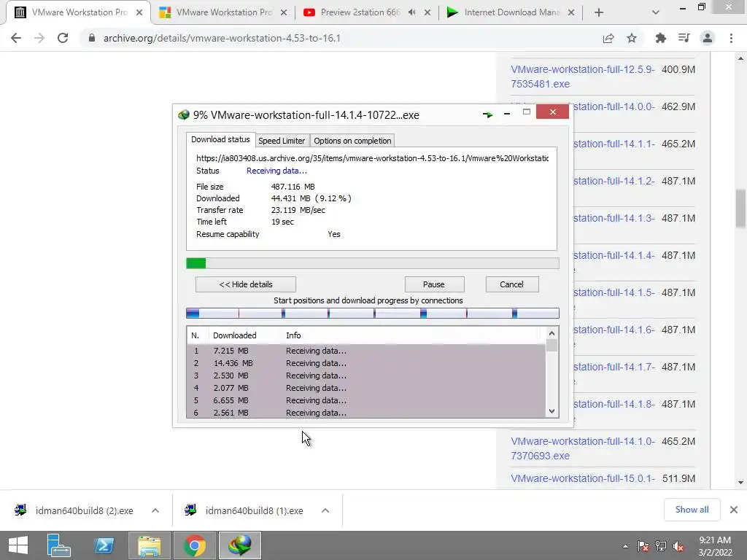Expand options for idman640build8 (1).exe
This screenshot has width=747, height=560.
(x=325, y=510)
